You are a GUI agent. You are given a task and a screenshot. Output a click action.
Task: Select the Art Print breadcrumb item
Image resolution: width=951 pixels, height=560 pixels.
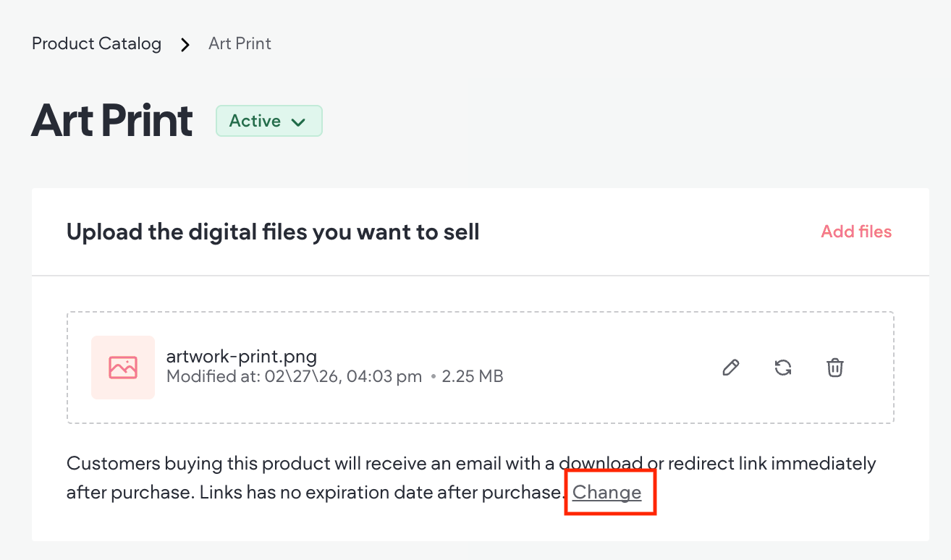(240, 43)
